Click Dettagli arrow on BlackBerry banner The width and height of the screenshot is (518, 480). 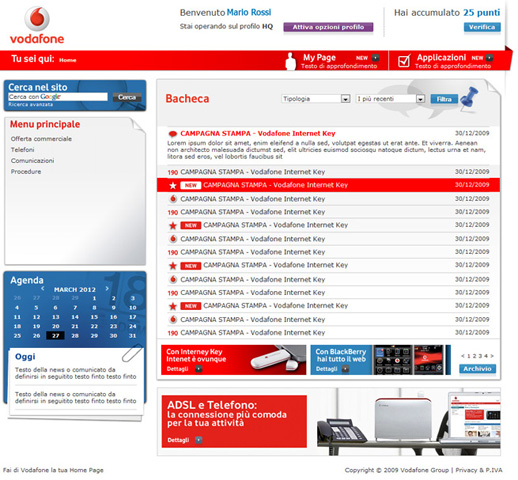[345, 369]
